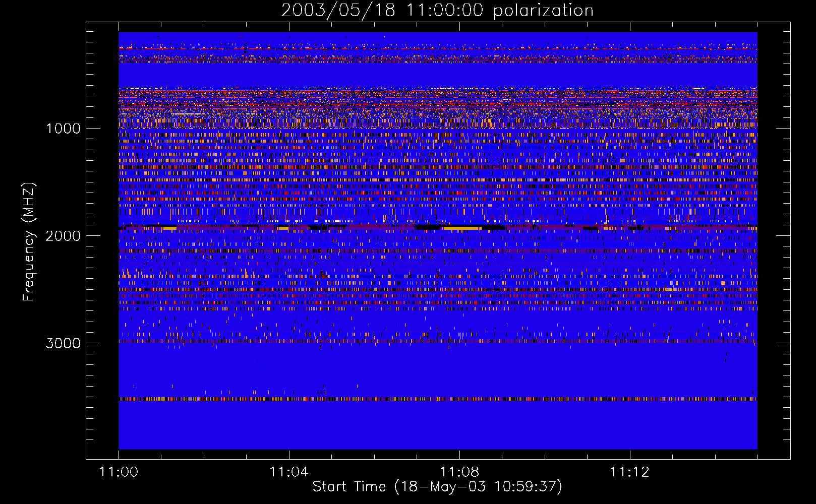Click the 'Frequency (MHZ)' y-axis label
The width and height of the screenshot is (816, 504).
[x=29, y=242]
